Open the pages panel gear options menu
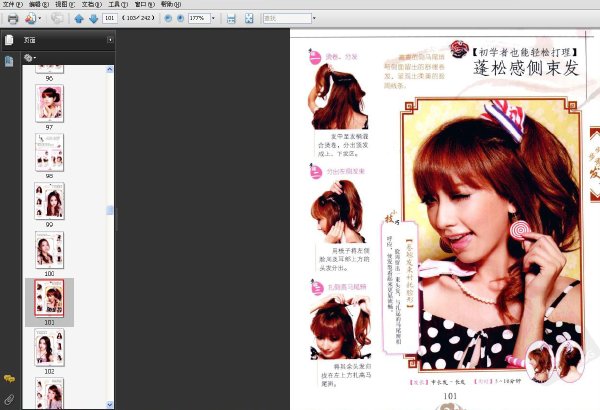 [x=30, y=58]
